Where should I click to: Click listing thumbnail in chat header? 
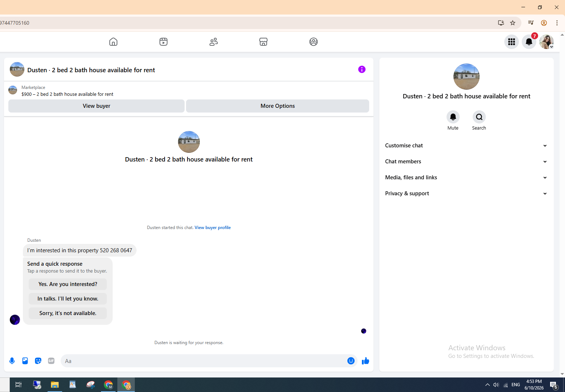(17, 69)
